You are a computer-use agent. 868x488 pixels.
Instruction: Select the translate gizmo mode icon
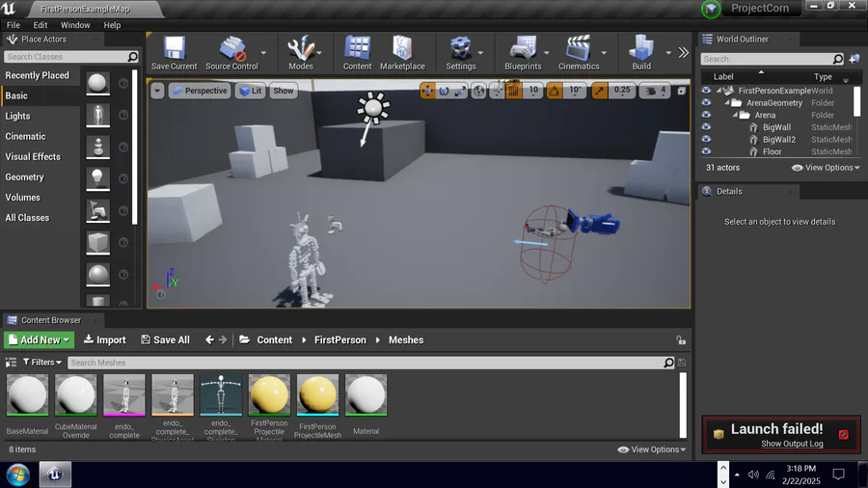[427, 91]
